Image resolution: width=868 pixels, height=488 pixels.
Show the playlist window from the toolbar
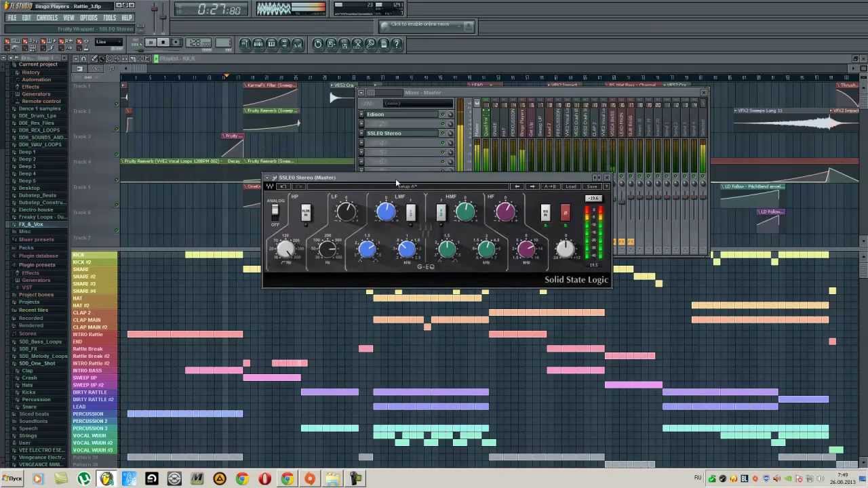(x=246, y=44)
